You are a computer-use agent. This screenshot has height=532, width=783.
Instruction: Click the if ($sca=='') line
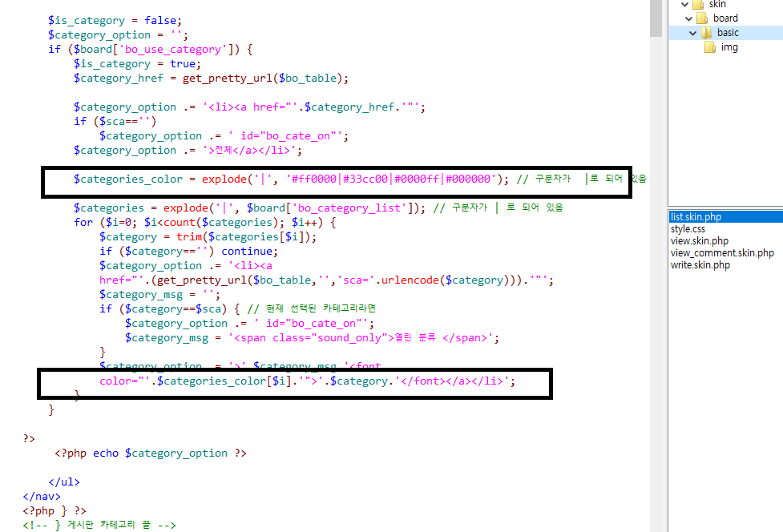[x=115, y=121]
